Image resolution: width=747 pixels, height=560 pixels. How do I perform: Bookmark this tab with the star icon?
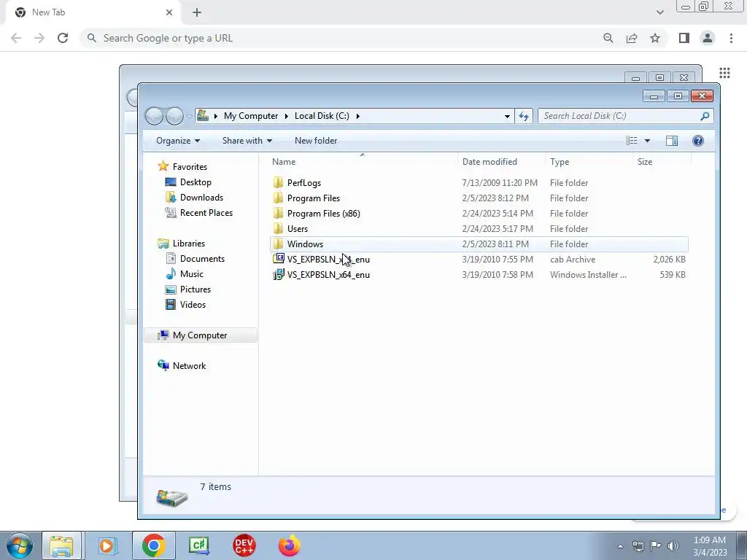[x=655, y=38]
